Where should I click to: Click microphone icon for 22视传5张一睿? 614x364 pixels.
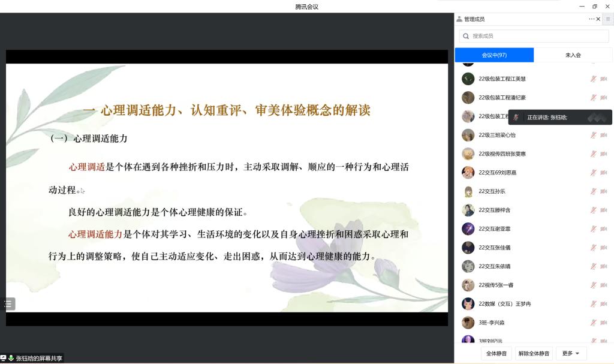(x=593, y=285)
